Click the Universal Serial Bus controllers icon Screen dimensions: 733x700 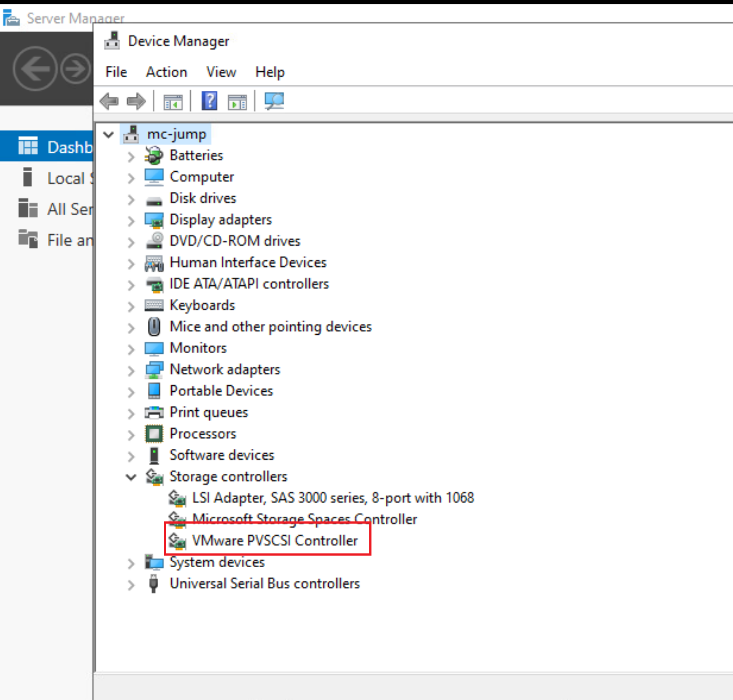154,584
